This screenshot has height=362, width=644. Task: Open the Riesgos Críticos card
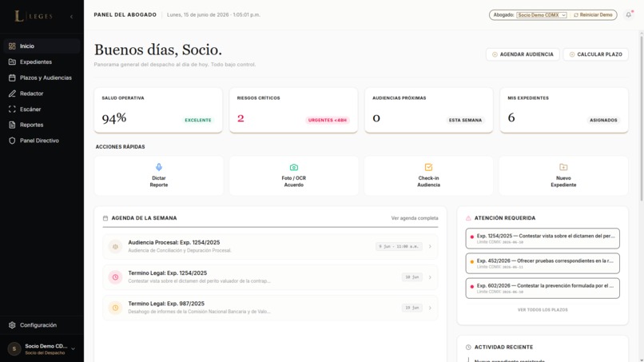(293, 110)
